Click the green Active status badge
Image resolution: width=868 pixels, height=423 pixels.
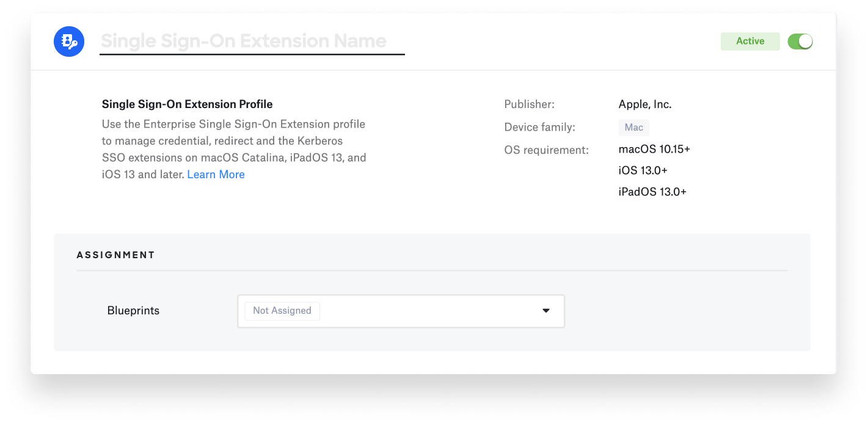pyautogui.click(x=750, y=42)
